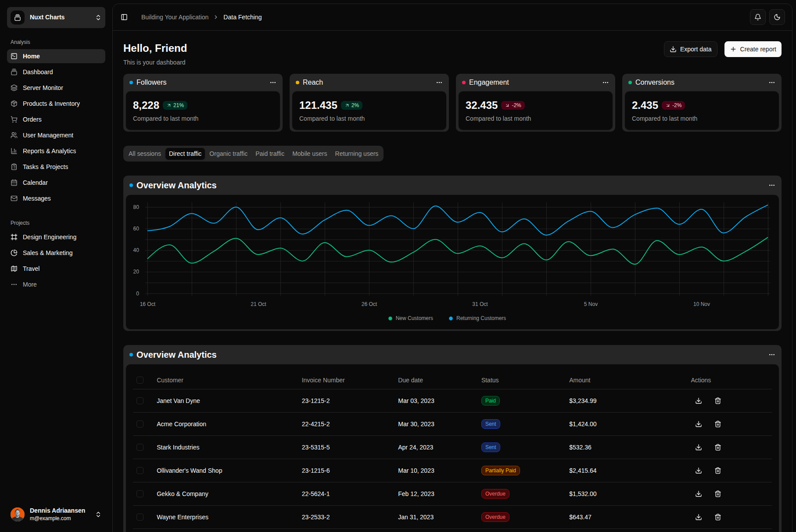Open the Server Monitor section
Image resolution: width=796 pixels, height=532 pixels.
click(43, 87)
